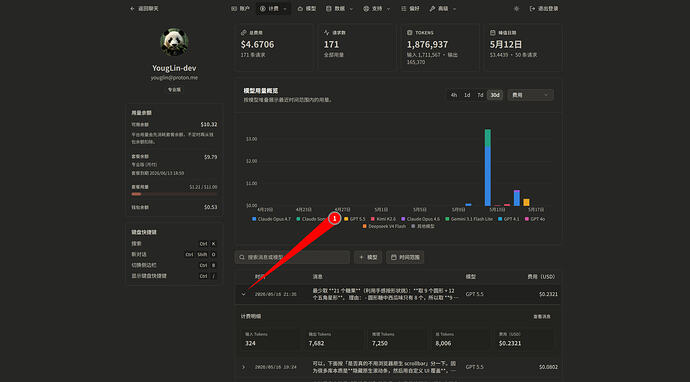Click the requests card activity icon
This screenshot has height=382, width=690.
coord(327,33)
